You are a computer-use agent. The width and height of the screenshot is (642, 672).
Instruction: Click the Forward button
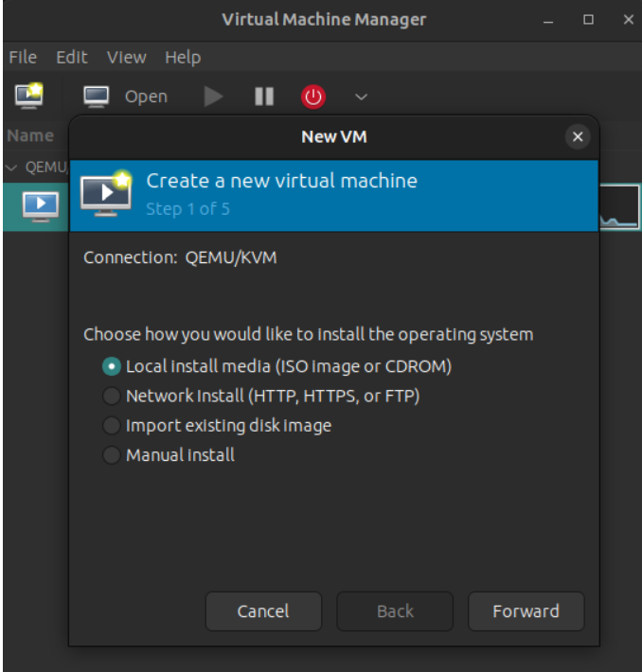(526, 611)
